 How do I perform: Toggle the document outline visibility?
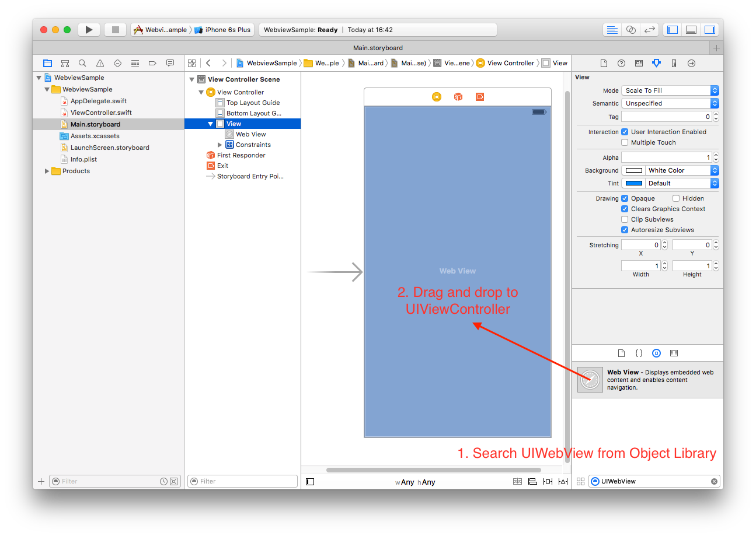(x=310, y=482)
